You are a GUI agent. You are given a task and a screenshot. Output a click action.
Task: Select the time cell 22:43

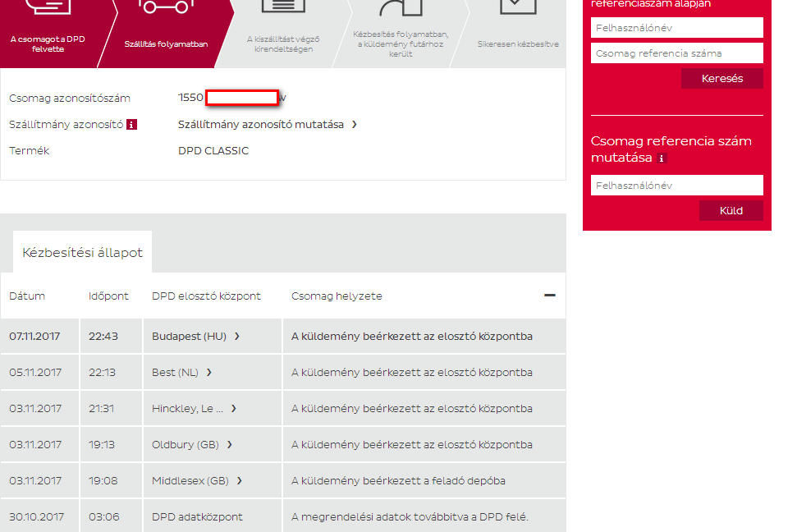coord(103,336)
